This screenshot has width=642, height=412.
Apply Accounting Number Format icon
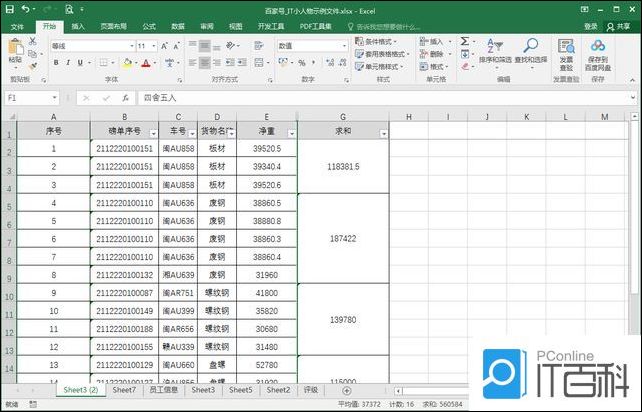pyautogui.click(x=283, y=62)
